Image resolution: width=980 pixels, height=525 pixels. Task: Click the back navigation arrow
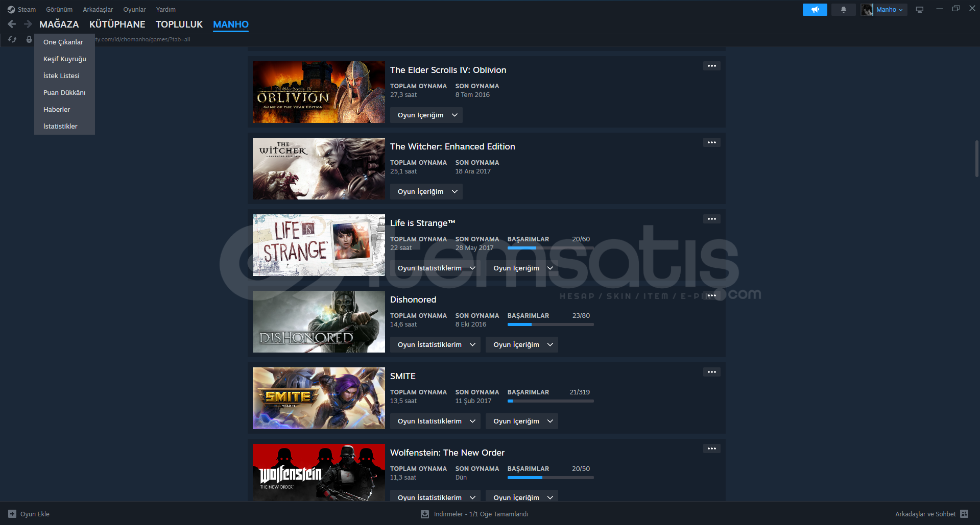click(x=12, y=24)
